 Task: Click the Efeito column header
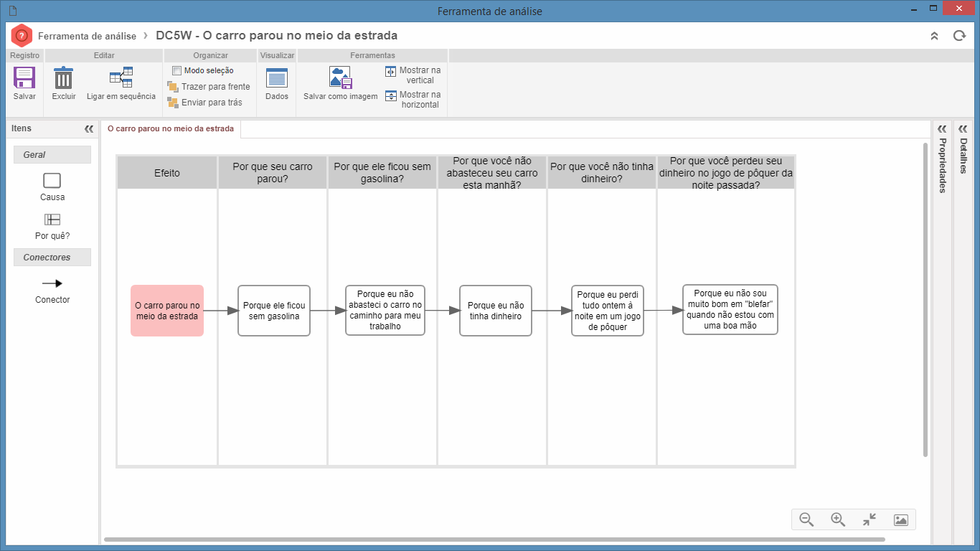(167, 173)
